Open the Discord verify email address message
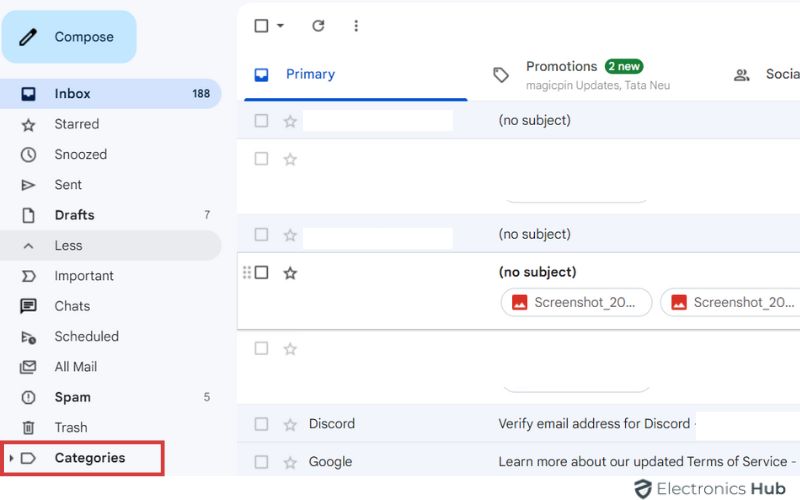The height and width of the screenshot is (500, 800). pyautogui.click(x=594, y=424)
